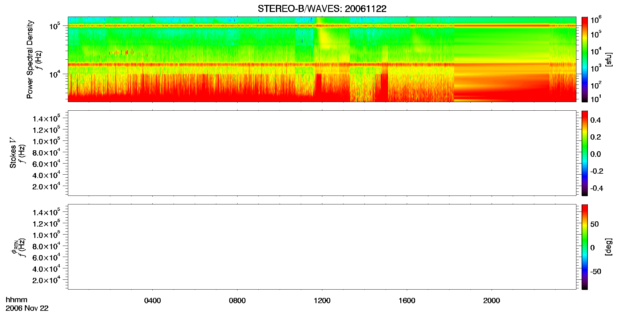Click the 0800 time axis label
The image size is (644, 332).
[237, 301]
